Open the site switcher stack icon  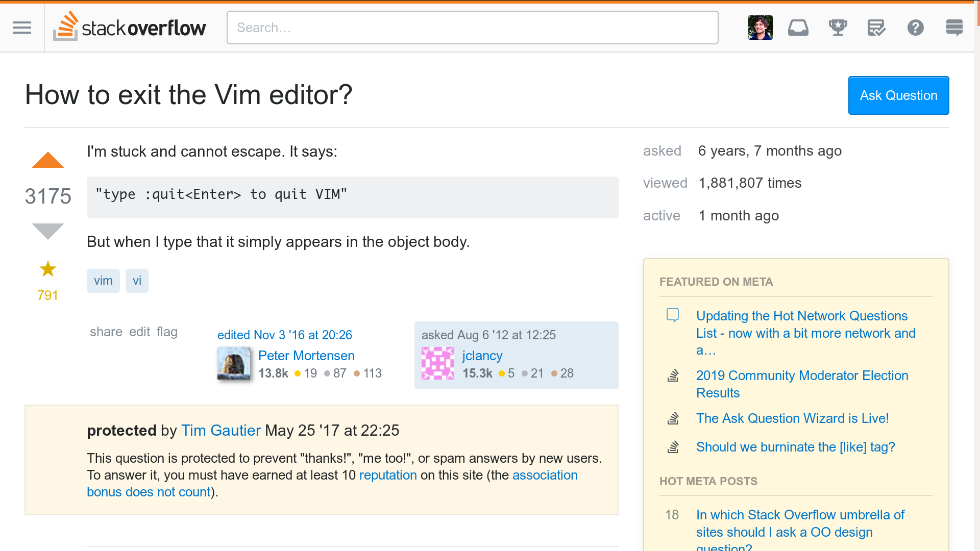(x=954, y=28)
